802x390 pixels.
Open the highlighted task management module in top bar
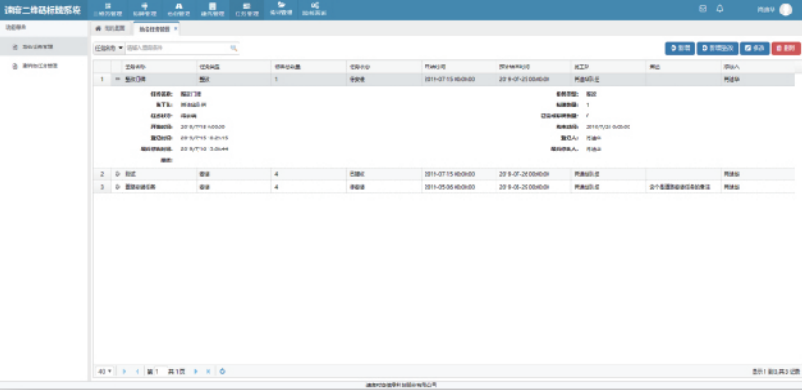247,10
